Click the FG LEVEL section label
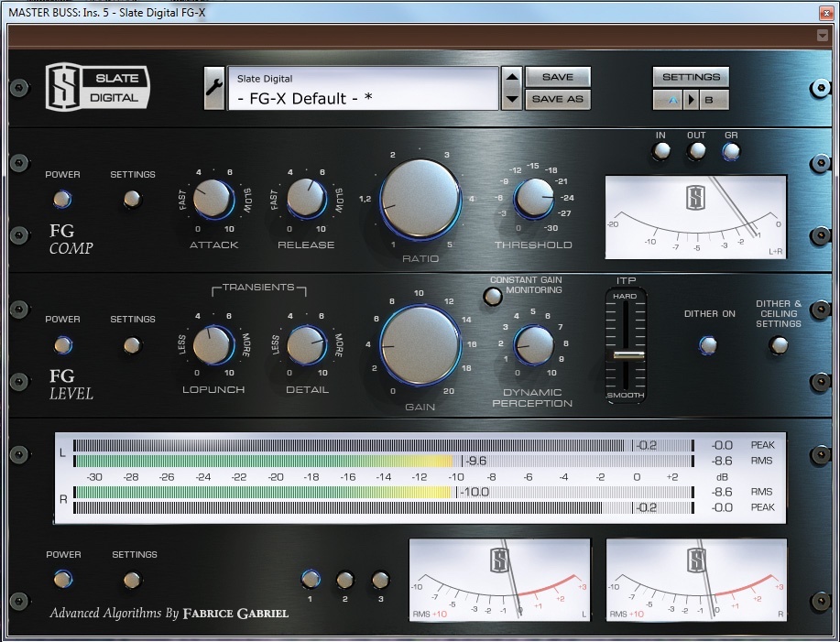 (71, 385)
